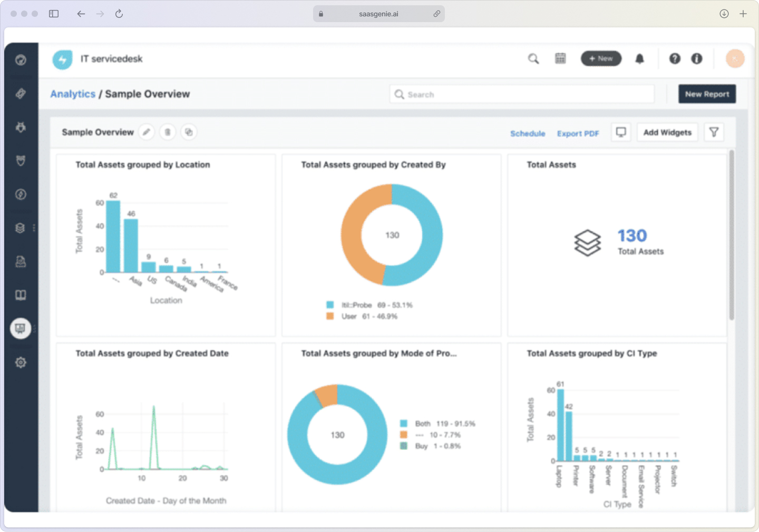Toggle the Both legend entry
The width and height of the screenshot is (759, 532).
pyautogui.click(x=437, y=423)
